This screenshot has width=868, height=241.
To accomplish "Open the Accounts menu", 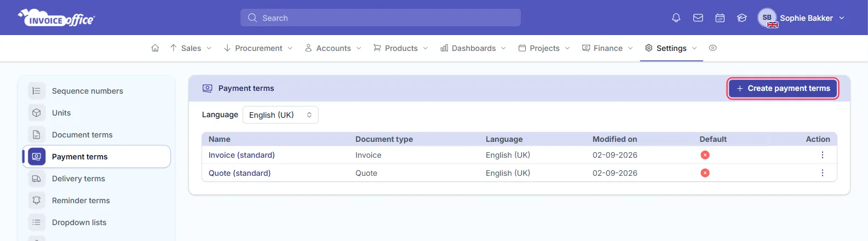I will [333, 48].
